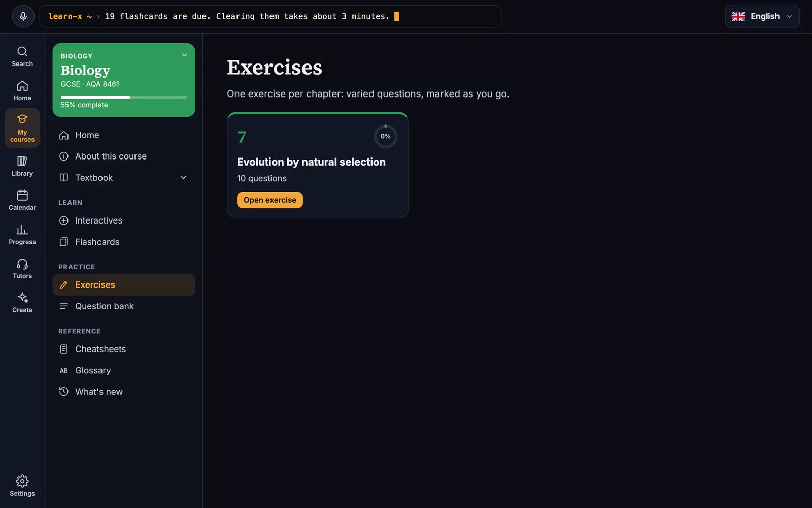
Task: Click the '10 questions' text on the card
Action: [x=262, y=178]
